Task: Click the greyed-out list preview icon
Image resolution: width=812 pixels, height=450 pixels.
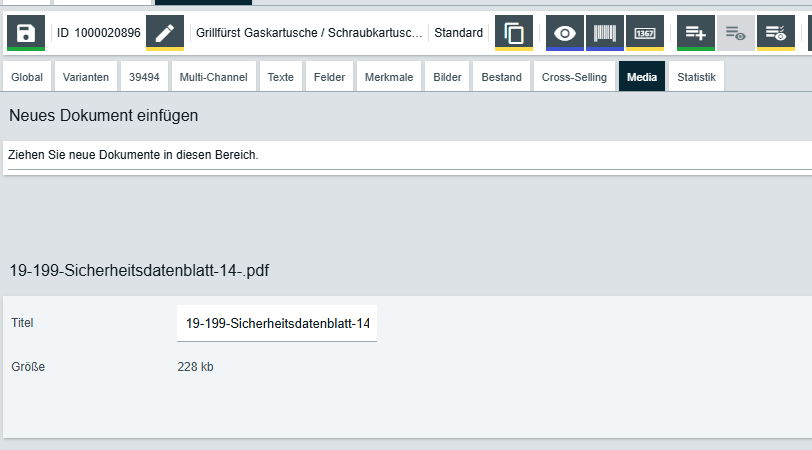Action: [736, 33]
